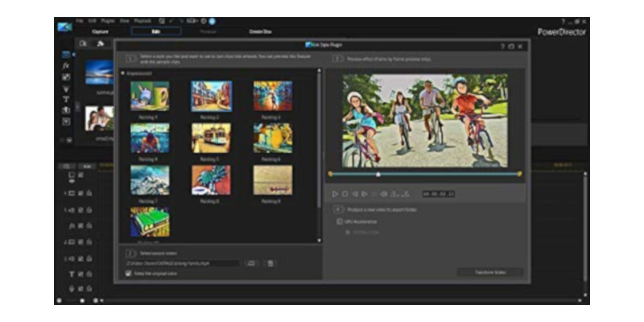644x322 pixels.
Task: Click the preview slider white playhead
Action: [378, 174]
